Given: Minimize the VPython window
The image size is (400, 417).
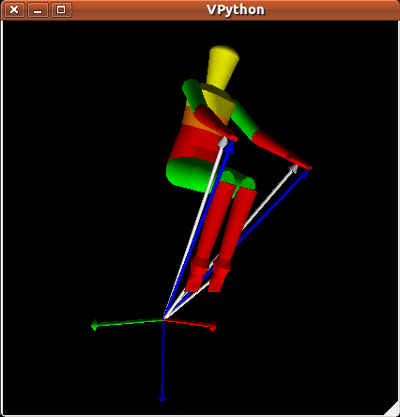Looking at the screenshot, I should tap(37, 10).
